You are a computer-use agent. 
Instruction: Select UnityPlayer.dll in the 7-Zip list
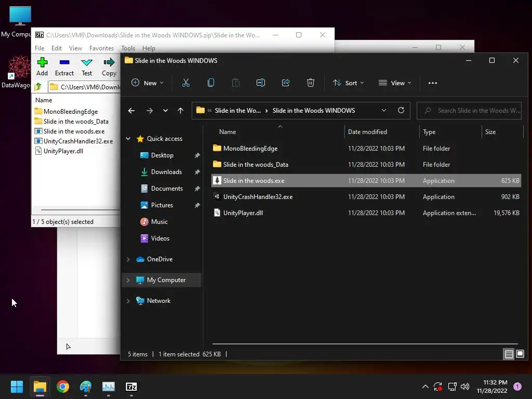(63, 151)
